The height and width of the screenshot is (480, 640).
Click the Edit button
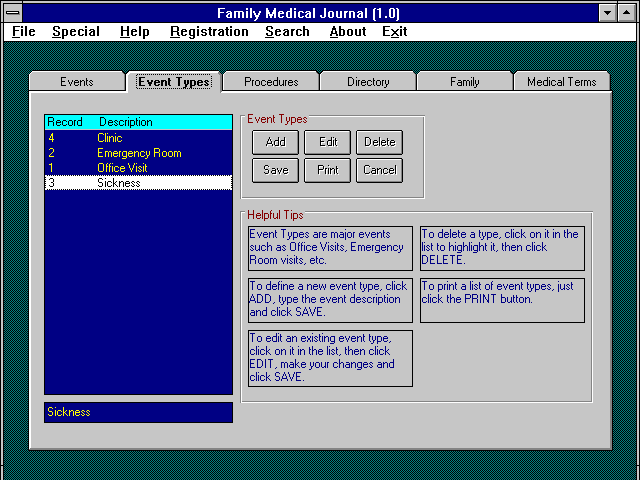click(328, 142)
